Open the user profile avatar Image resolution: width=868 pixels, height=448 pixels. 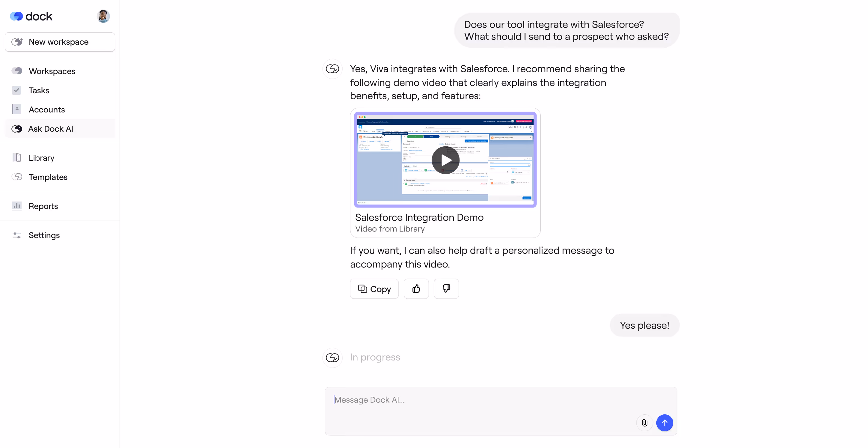coord(103,16)
